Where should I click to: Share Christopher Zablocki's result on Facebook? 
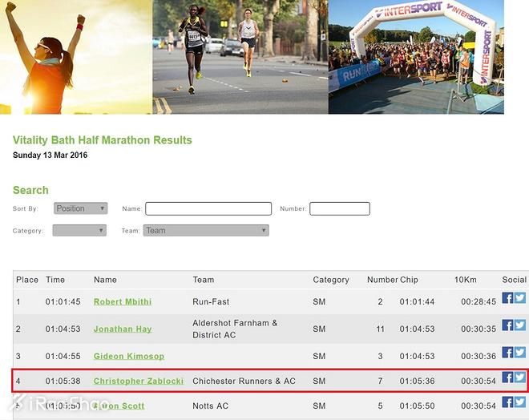coord(507,378)
